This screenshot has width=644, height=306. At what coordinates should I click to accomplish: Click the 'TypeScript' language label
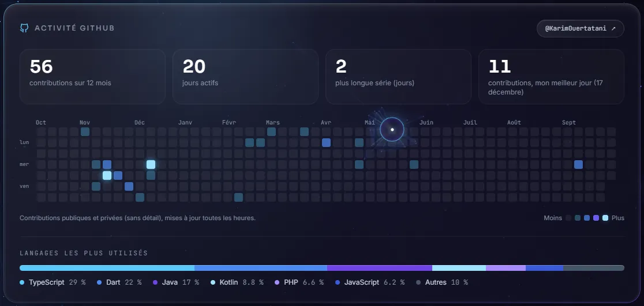(46, 282)
